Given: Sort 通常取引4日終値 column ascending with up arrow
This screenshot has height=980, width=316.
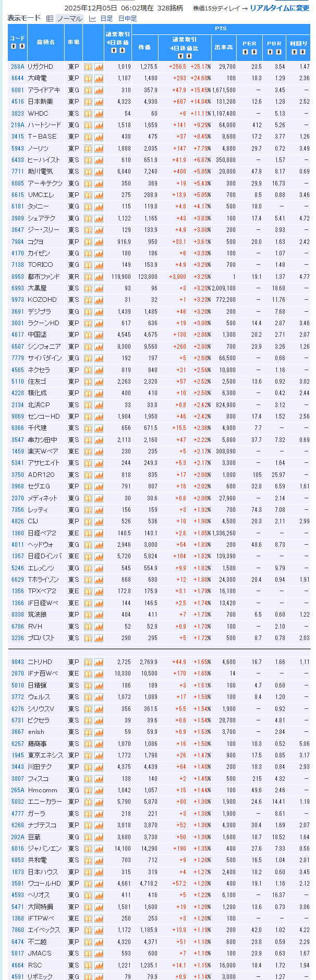Looking at the screenshot, I should (113, 51).
